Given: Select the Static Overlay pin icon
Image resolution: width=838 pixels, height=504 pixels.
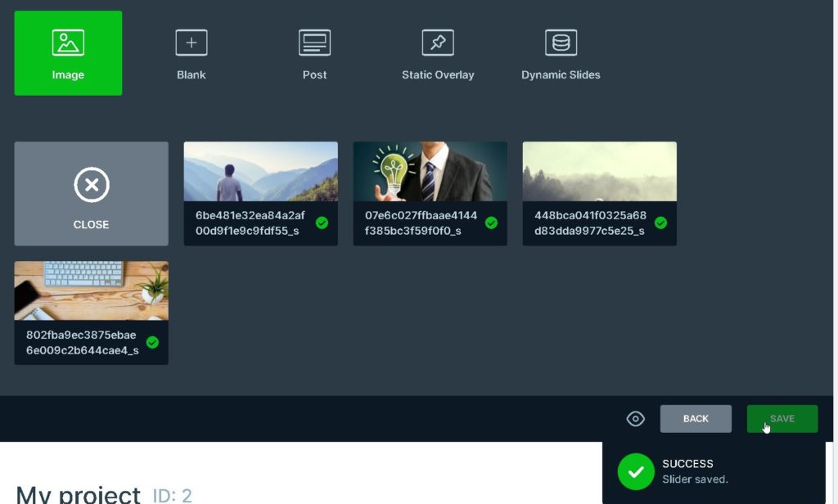Looking at the screenshot, I should click(x=438, y=43).
